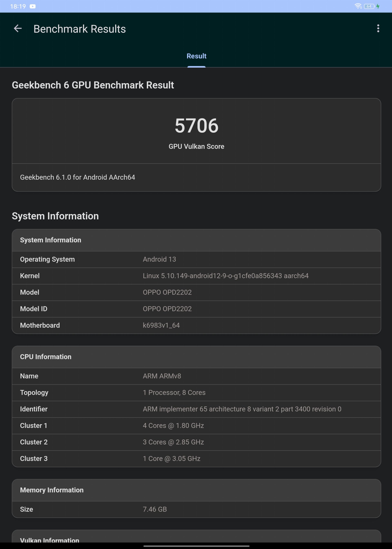Tap the YouTube notification icon in status bar
This screenshot has width=392, height=549.
pos(33,7)
